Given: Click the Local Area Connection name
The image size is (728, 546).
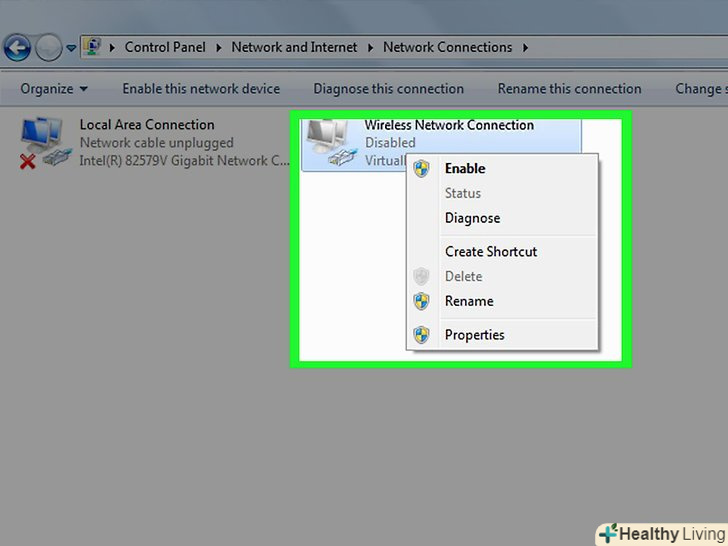Looking at the screenshot, I should coord(147,125).
